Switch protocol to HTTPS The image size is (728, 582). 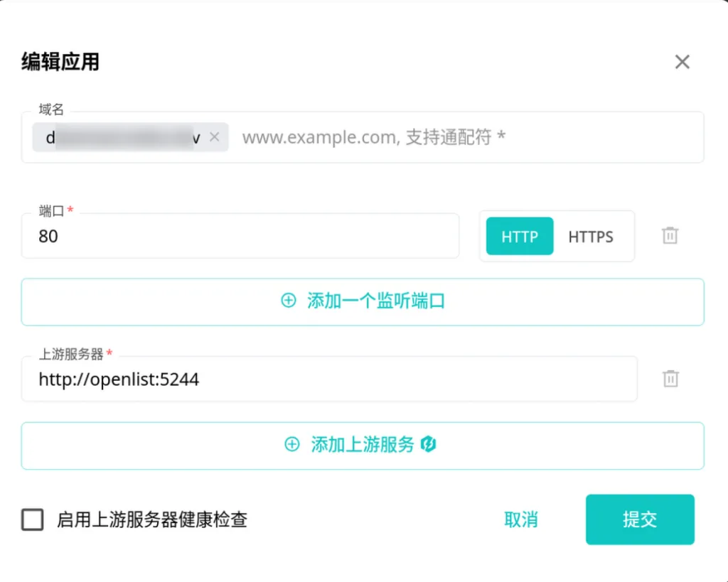590,237
